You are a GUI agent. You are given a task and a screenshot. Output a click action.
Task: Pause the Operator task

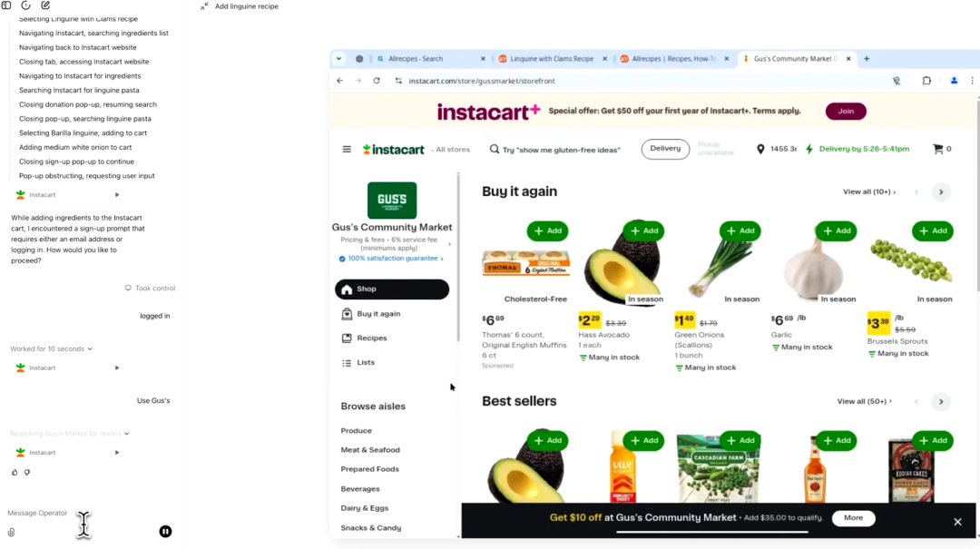[165, 532]
